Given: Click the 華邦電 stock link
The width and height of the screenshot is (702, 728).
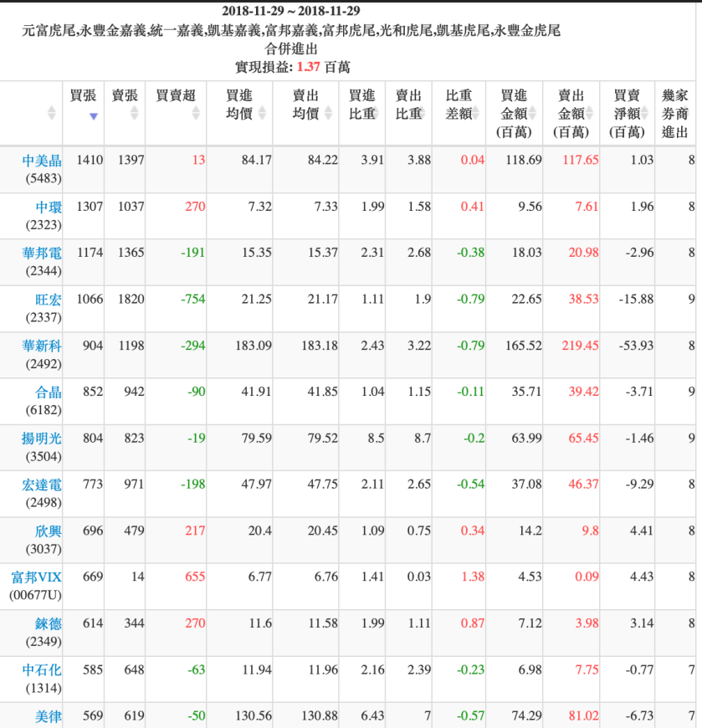Looking at the screenshot, I should pos(41,253).
